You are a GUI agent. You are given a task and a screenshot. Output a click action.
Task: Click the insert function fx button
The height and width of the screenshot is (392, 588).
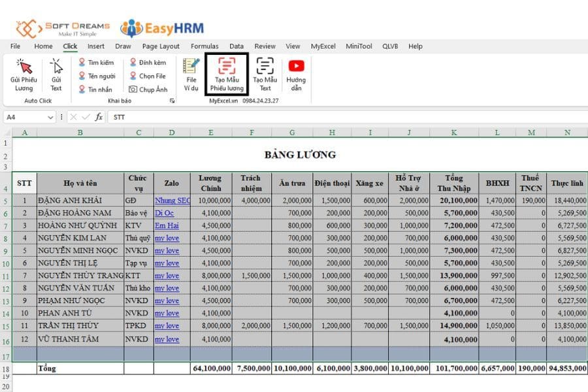99,117
